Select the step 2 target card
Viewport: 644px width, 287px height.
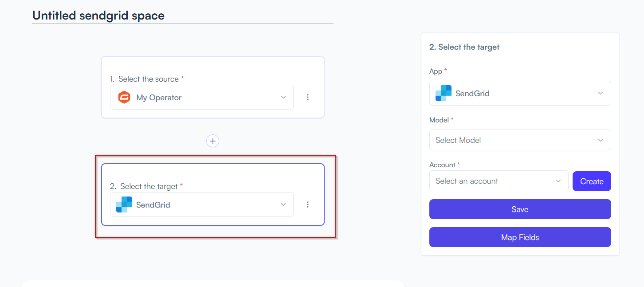(x=213, y=195)
